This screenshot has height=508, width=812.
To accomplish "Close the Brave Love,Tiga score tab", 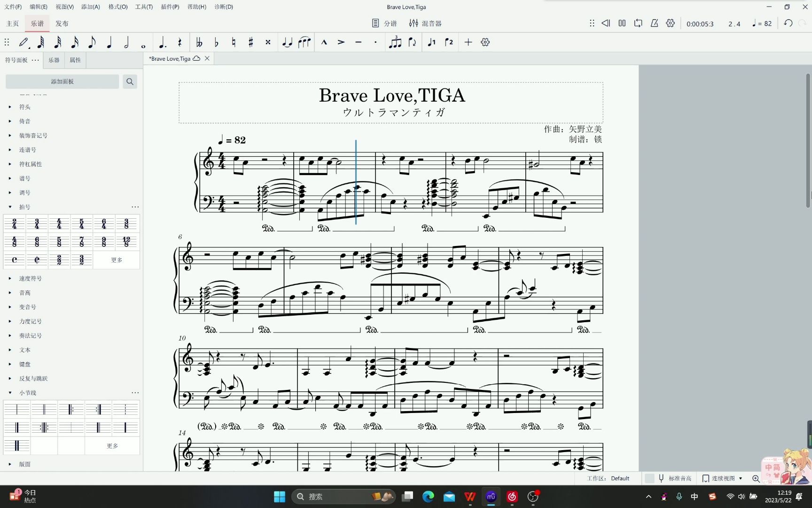I will (x=207, y=58).
